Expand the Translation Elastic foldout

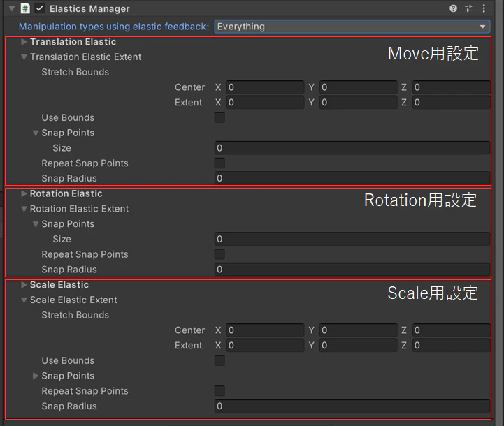(x=24, y=42)
